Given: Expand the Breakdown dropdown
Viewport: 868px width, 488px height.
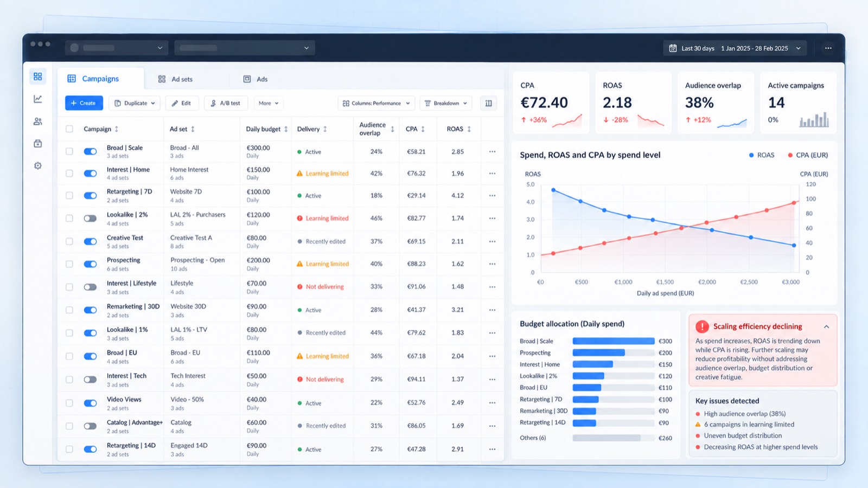Looking at the screenshot, I should pos(445,103).
